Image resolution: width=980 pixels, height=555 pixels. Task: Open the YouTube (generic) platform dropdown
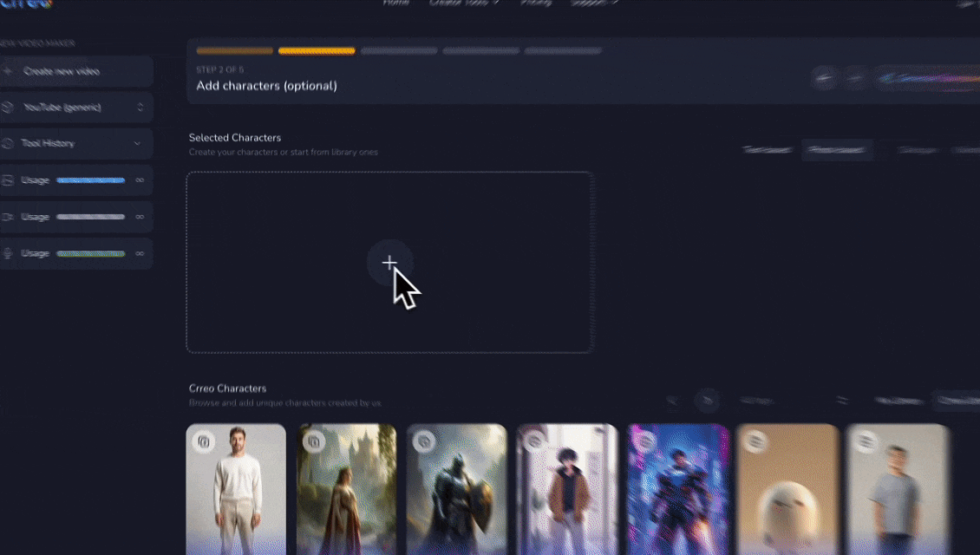click(x=76, y=108)
